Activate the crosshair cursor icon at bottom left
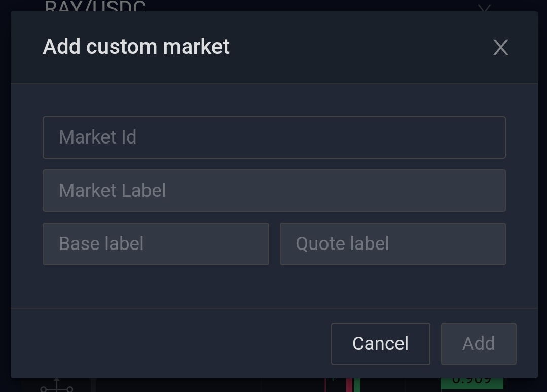Image resolution: width=547 pixels, height=392 pixels. click(57, 386)
